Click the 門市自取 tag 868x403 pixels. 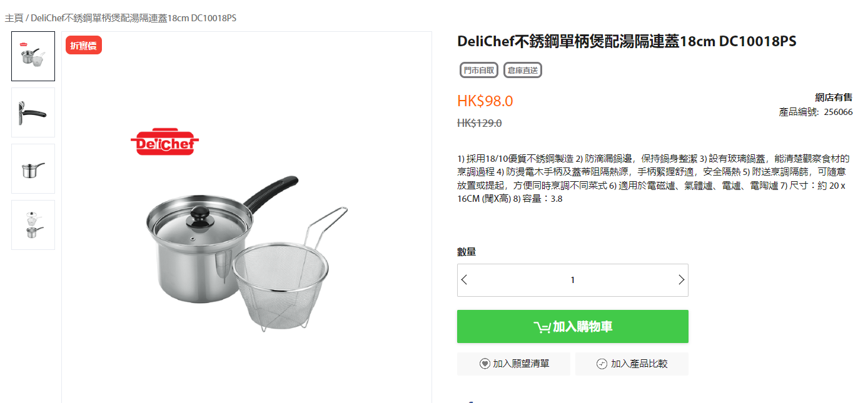479,71
